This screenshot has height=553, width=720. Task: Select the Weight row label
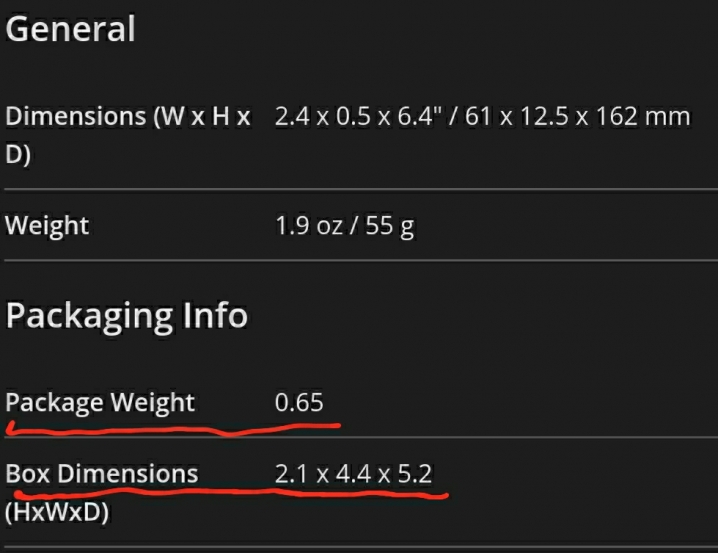(47, 226)
